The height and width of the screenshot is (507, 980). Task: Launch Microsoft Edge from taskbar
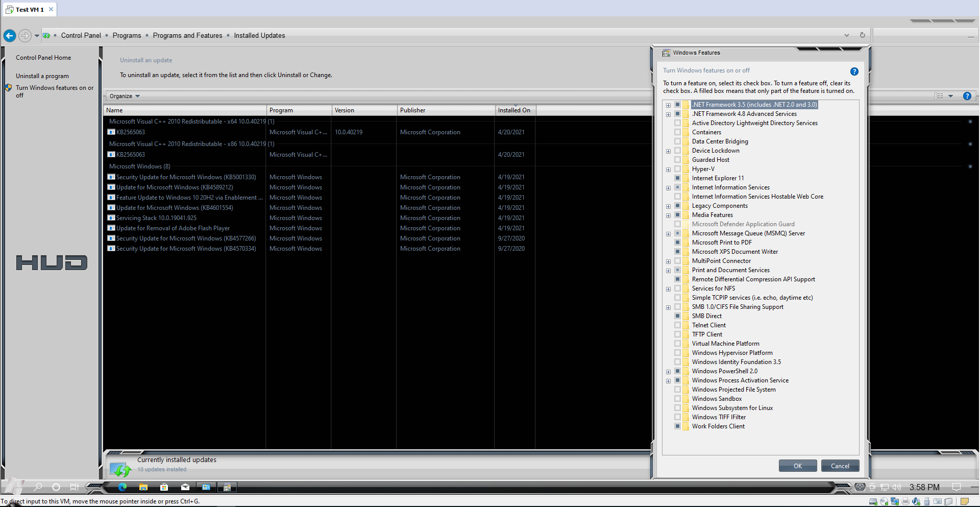click(122, 487)
